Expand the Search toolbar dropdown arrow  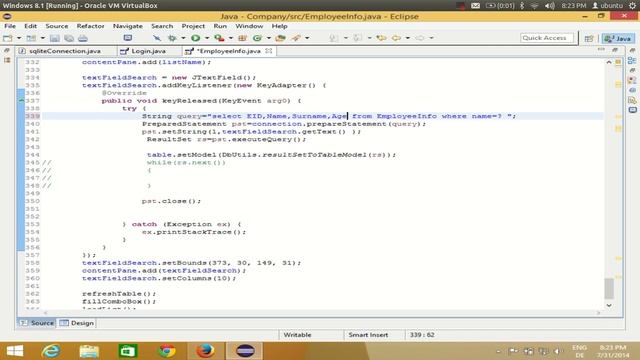coord(307,38)
